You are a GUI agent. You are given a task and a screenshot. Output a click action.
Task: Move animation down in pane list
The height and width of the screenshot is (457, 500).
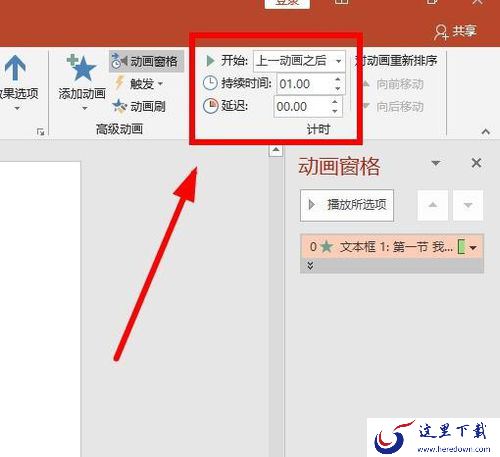pos(468,205)
